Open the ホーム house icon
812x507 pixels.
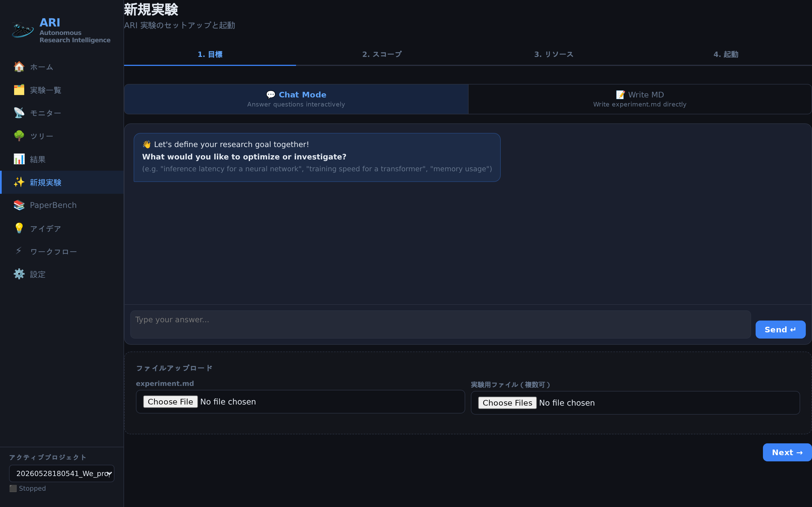tap(19, 67)
